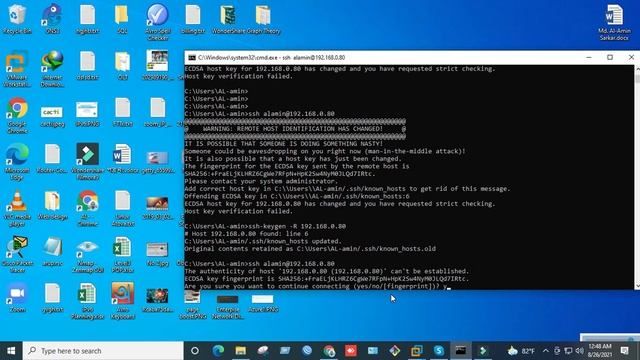The height and width of the screenshot is (360, 640).
Task: Click the ssh-keygen -R command line
Action: pyautogui.click(x=265, y=226)
